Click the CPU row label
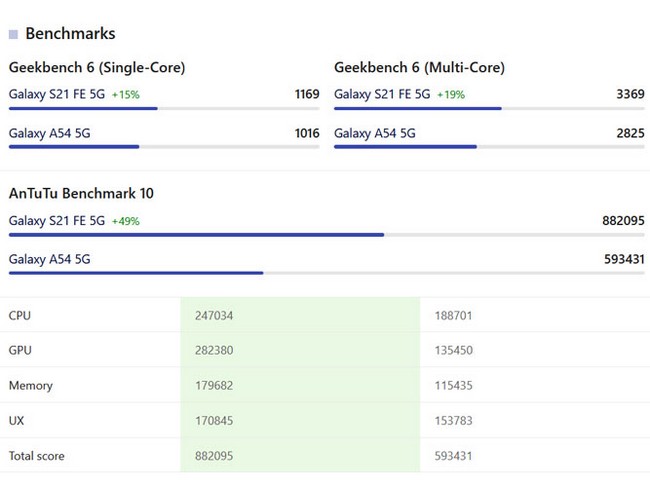 [x=19, y=316]
